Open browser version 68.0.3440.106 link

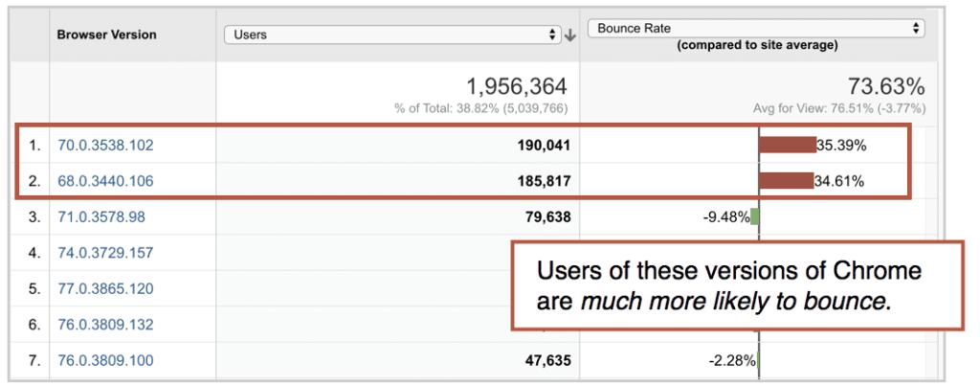pyautogui.click(x=105, y=181)
